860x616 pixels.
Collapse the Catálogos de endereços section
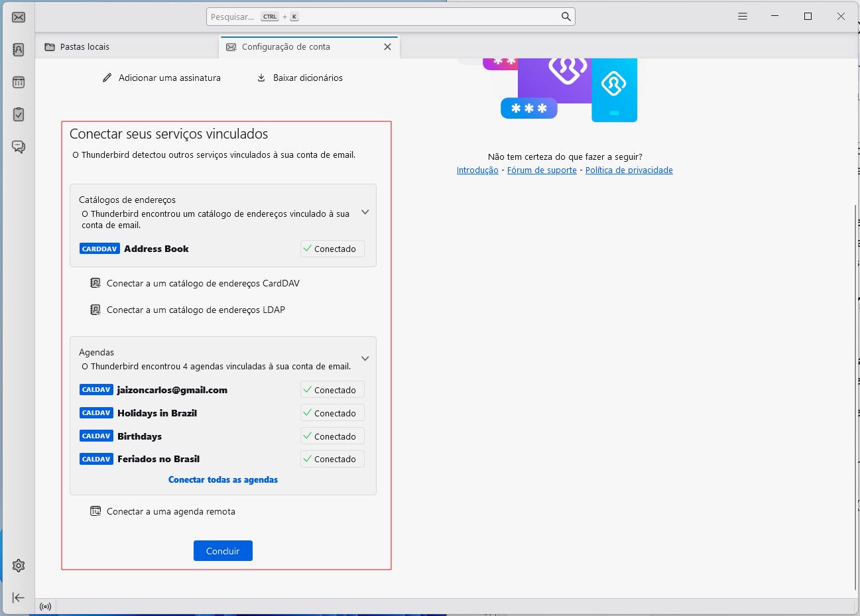pos(365,212)
